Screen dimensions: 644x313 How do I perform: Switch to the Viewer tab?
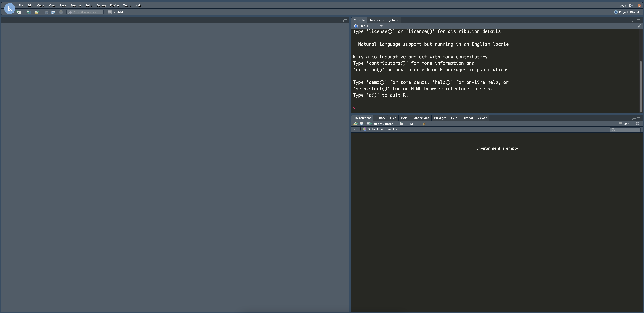click(482, 118)
